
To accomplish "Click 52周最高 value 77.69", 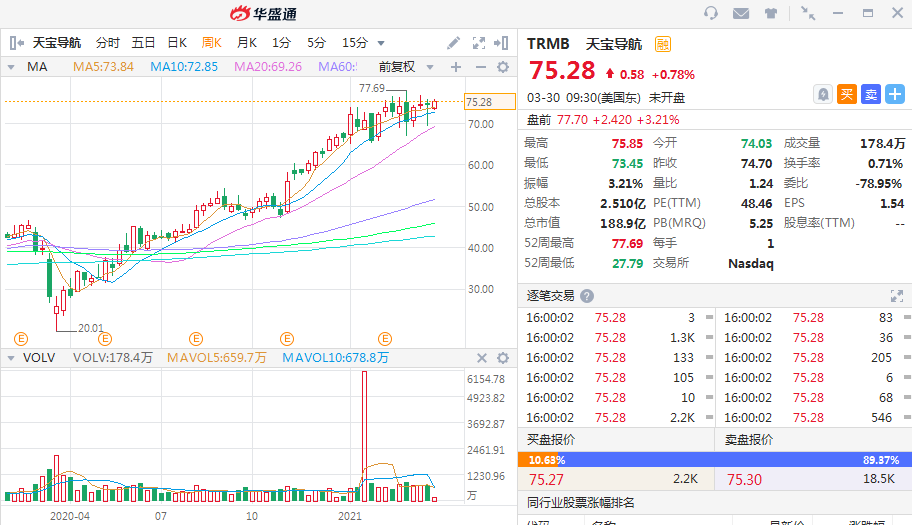I will [627, 243].
